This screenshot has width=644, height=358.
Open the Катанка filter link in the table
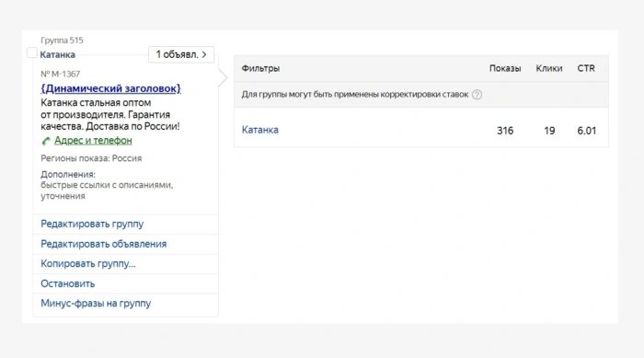(x=260, y=130)
